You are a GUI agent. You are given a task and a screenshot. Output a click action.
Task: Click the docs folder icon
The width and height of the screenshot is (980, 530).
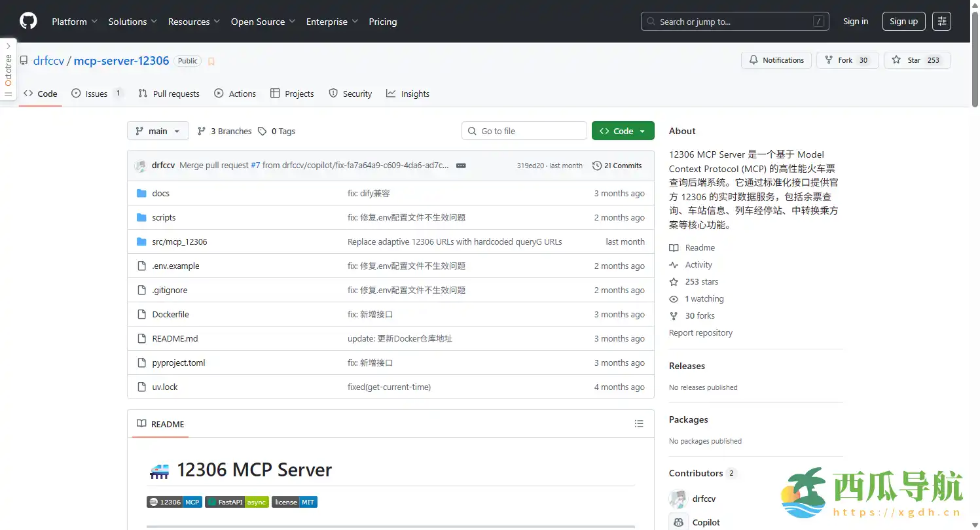(x=141, y=194)
